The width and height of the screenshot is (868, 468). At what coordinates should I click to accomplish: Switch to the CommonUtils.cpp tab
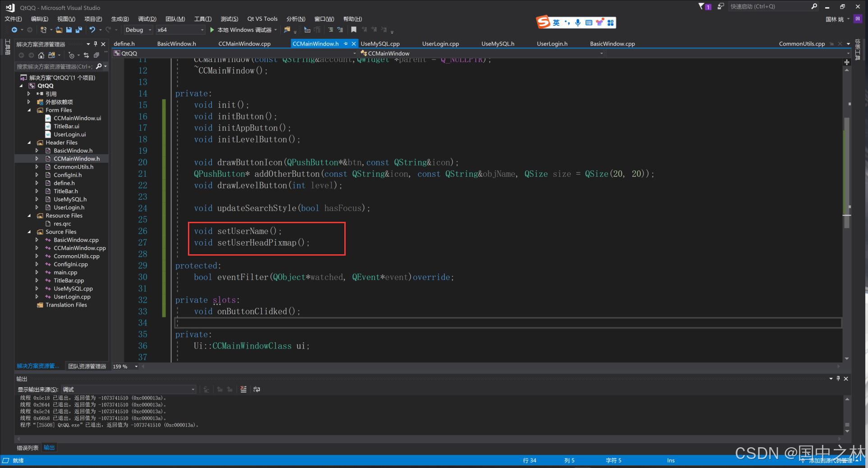[x=802, y=44]
